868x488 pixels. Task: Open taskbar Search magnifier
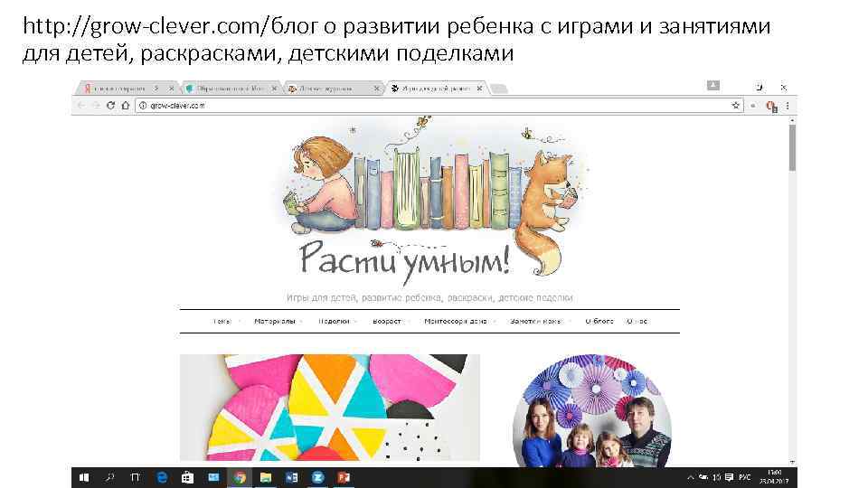pyautogui.click(x=110, y=477)
